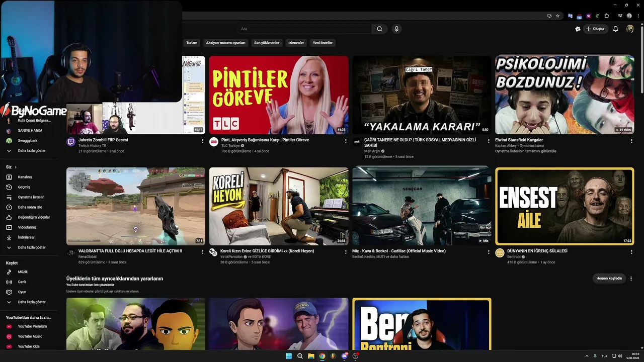Open options menu for Çağrı Taner video

[x=489, y=141]
